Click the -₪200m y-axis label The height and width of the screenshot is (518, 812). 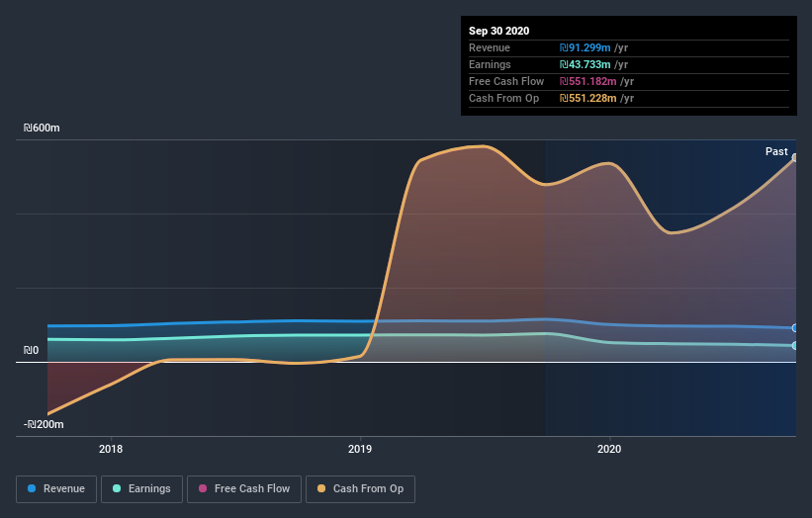coord(44,424)
